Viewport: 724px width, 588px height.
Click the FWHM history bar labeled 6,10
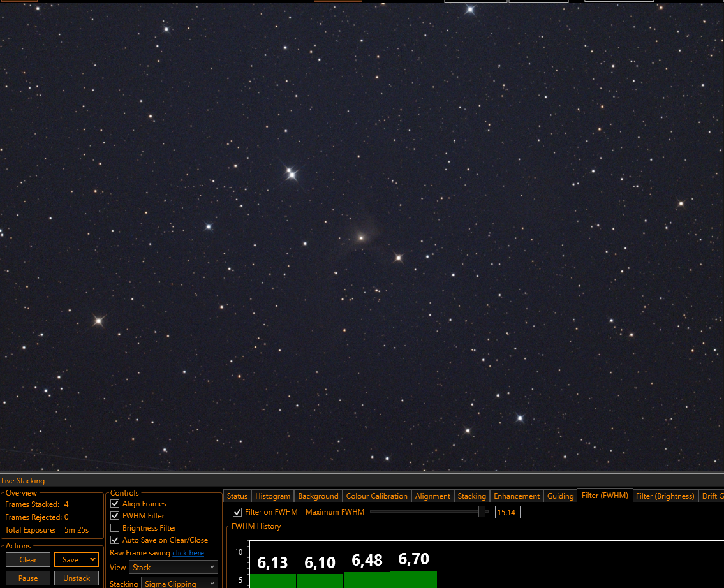pos(320,580)
